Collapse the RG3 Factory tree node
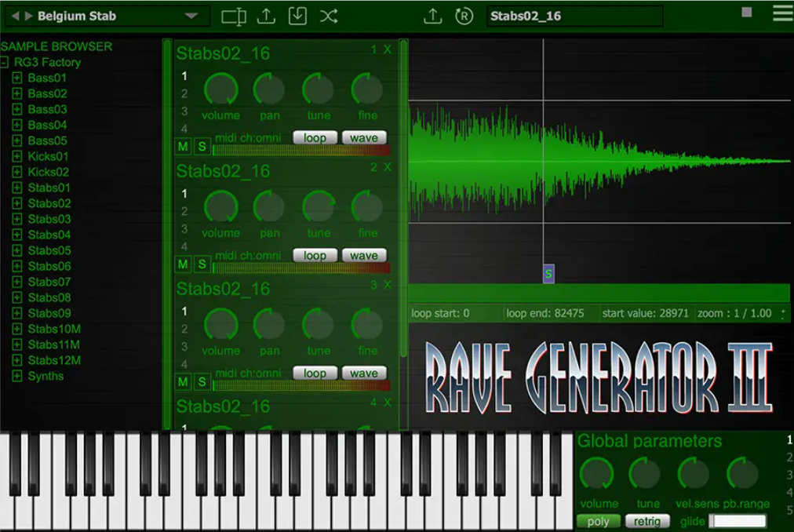The width and height of the screenshot is (794, 532). pos(4,62)
